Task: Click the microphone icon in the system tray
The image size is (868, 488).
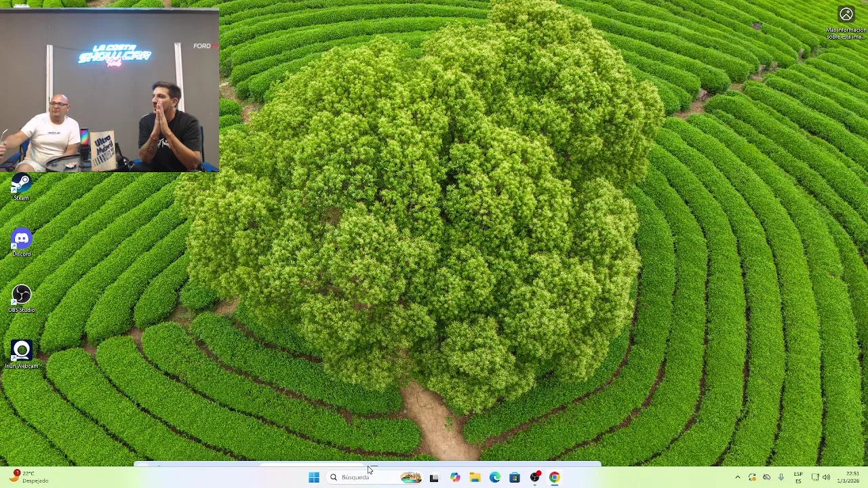Action: pyautogui.click(x=781, y=477)
